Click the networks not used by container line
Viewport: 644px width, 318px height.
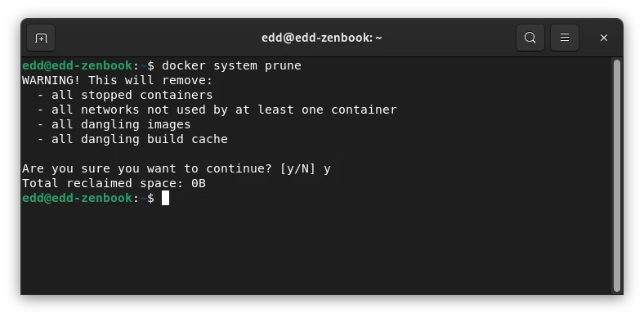tap(217, 110)
